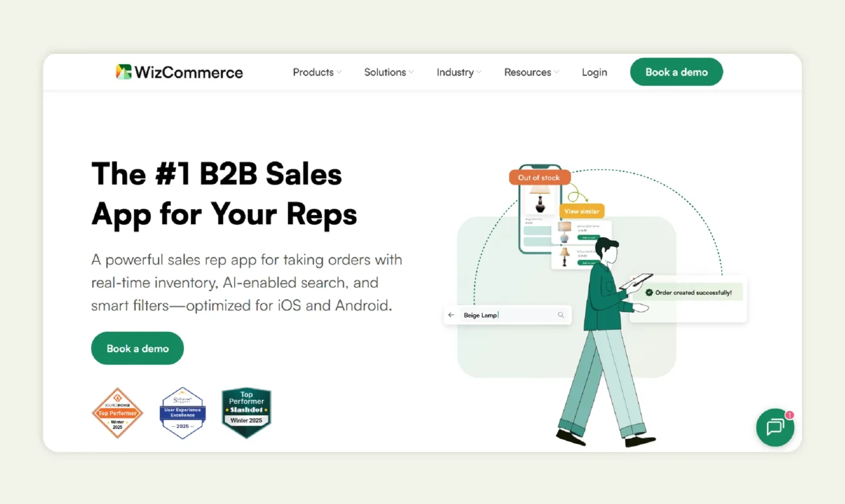Click the User Experience Excellence 2025 badge
The height and width of the screenshot is (504, 845).
(x=182, y=412)
